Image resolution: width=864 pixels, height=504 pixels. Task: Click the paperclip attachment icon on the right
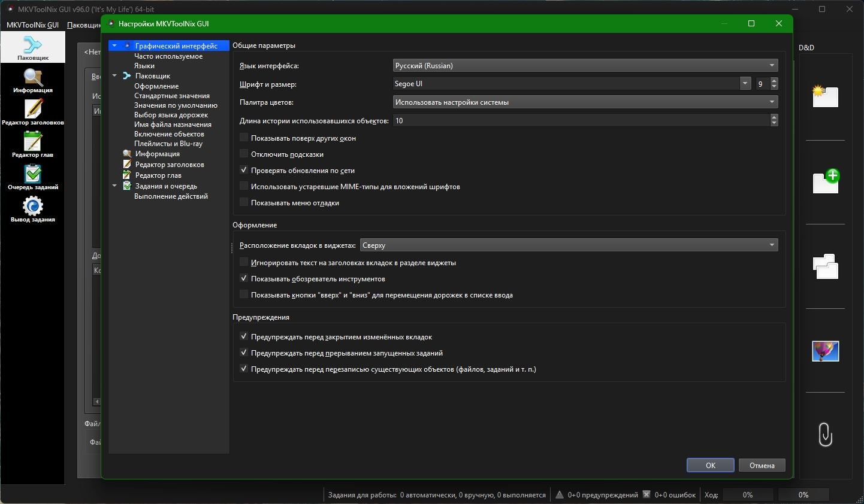(825, 434)
